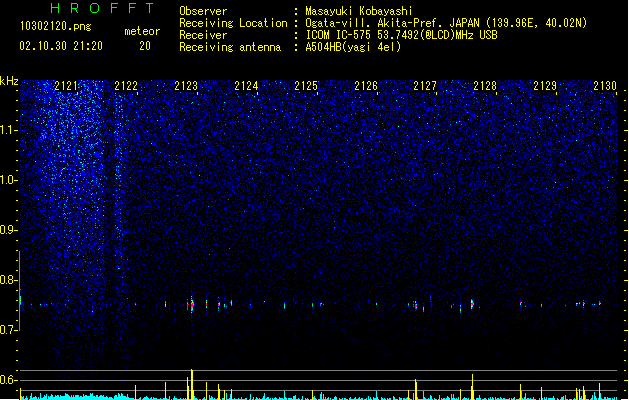Click time marker 2126

[366, 86]
